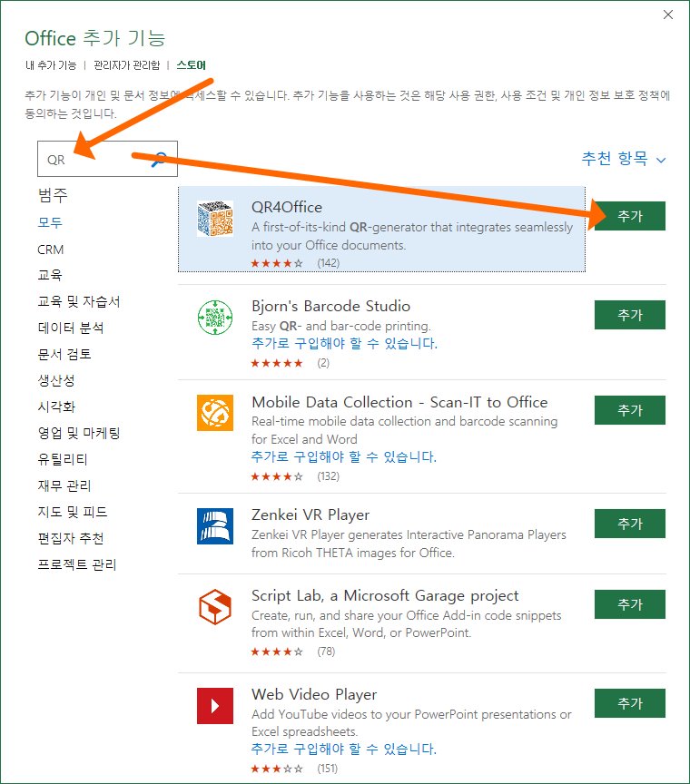The height and width of the screenshot is (784, 690).
Task: Click Script Lab star rating (78)
Action: 293,652
